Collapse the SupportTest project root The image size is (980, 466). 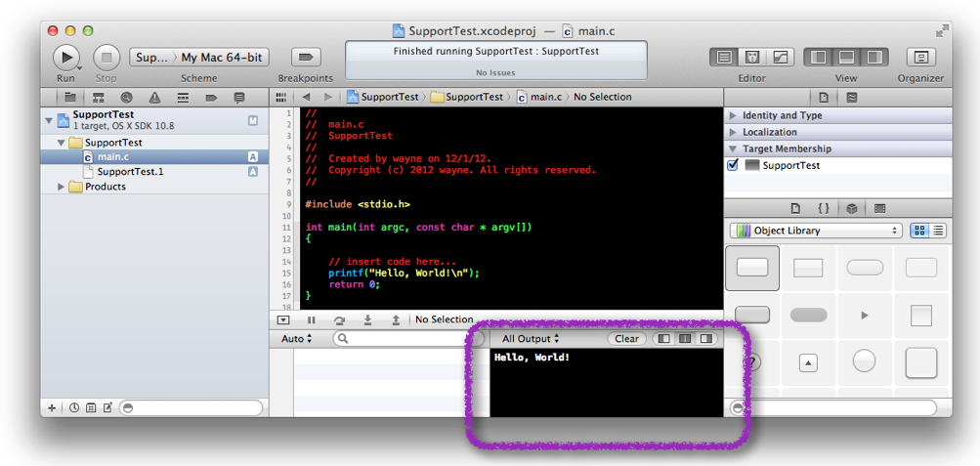[x=49, y=120]
